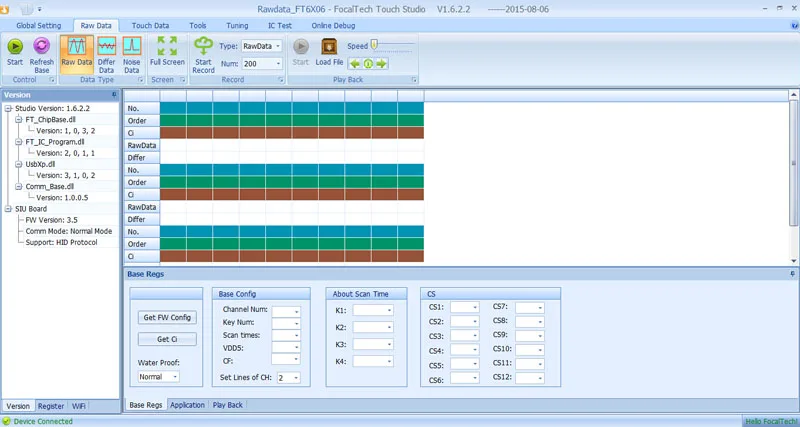The width and height of the screenshot is (800, 427).
Task: Open the K3 dropdown
Action: pyautogui.click(x=389, y=344)
